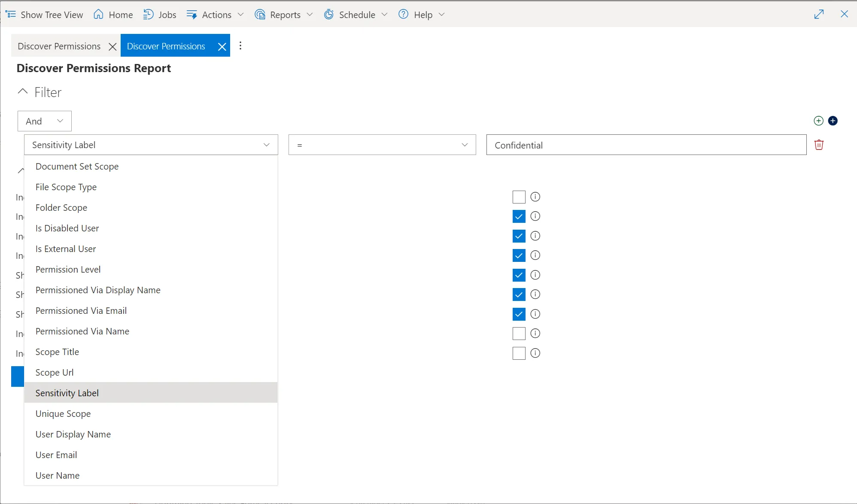Switch to the first Discover Permissions tab
Viewport: 857px width, 504px height.
point(59,46)
